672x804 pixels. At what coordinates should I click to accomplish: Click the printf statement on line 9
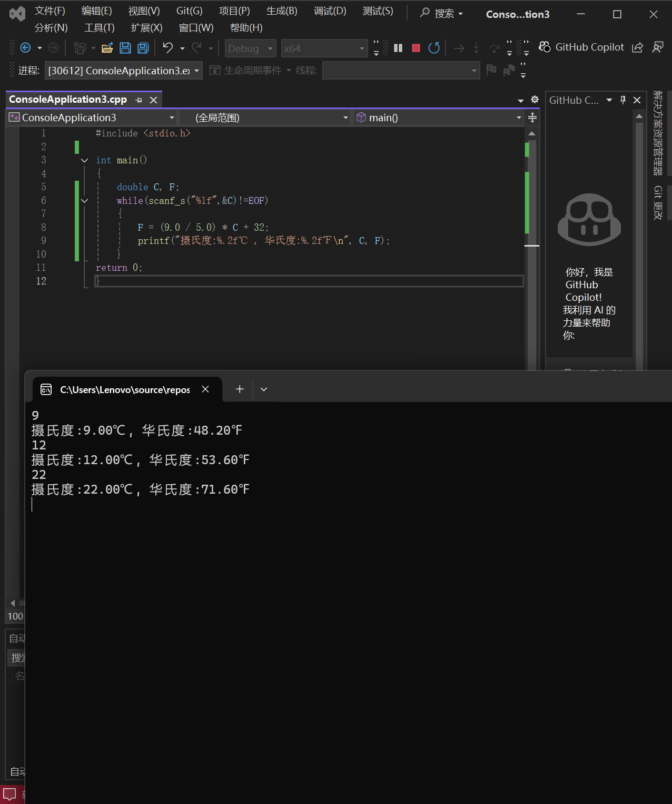coord(264,241)
